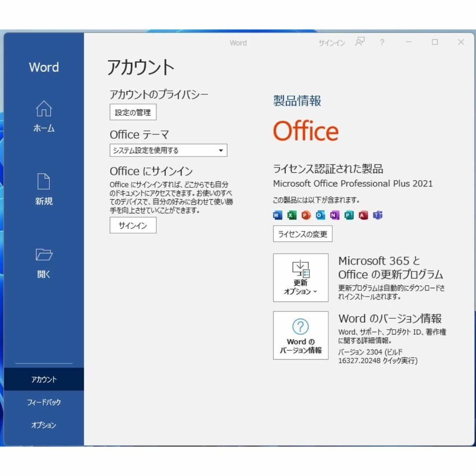476x476 pixels.
Task: Click ライセンスの変更
Action: (303, 234)
